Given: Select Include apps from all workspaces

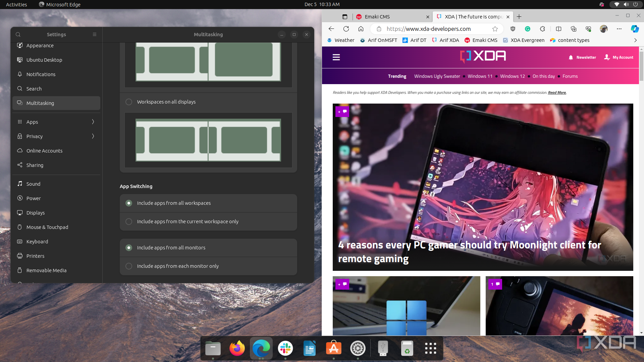Looking at the screenshot, I should click(128, 203).
